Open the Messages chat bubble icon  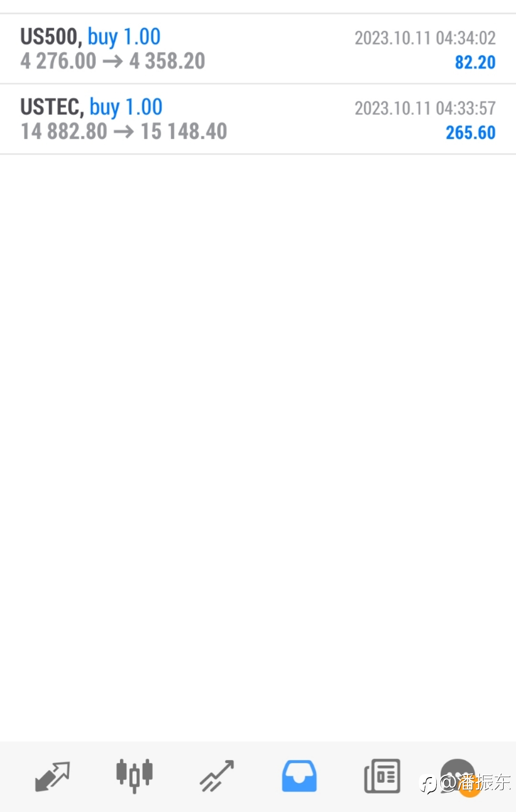coord(457,775)
